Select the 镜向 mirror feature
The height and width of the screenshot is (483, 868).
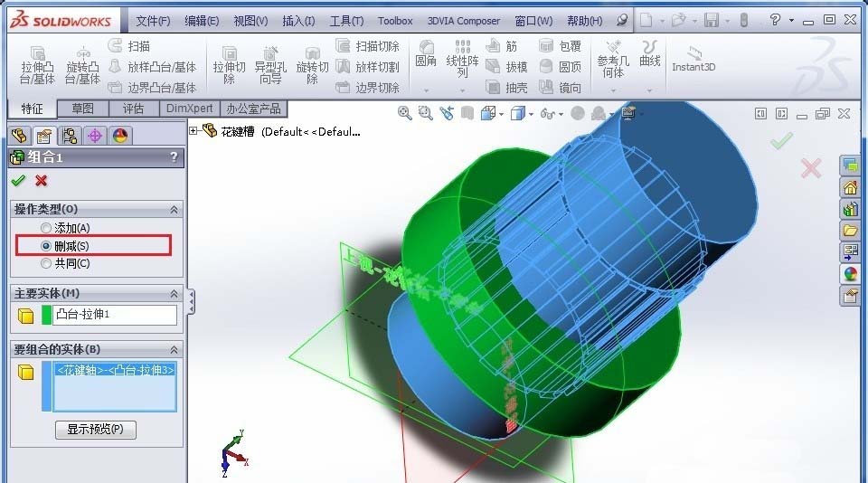(x=560, y=88)
